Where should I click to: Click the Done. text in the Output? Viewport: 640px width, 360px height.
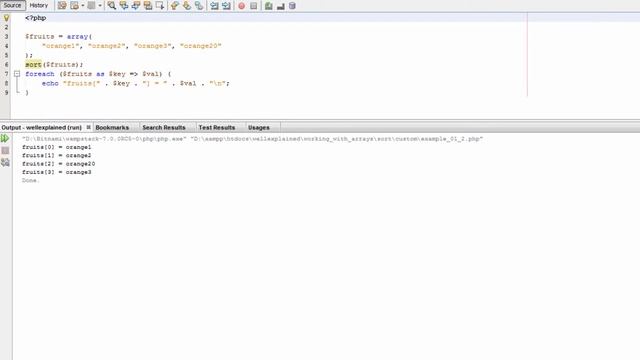(31, 180)
